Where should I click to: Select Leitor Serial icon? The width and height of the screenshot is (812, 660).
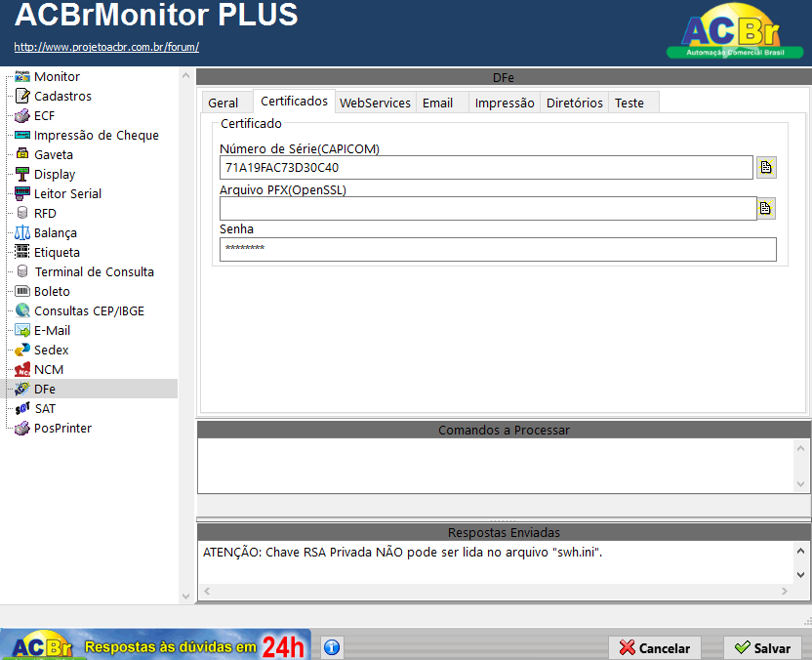pos(22,193)
